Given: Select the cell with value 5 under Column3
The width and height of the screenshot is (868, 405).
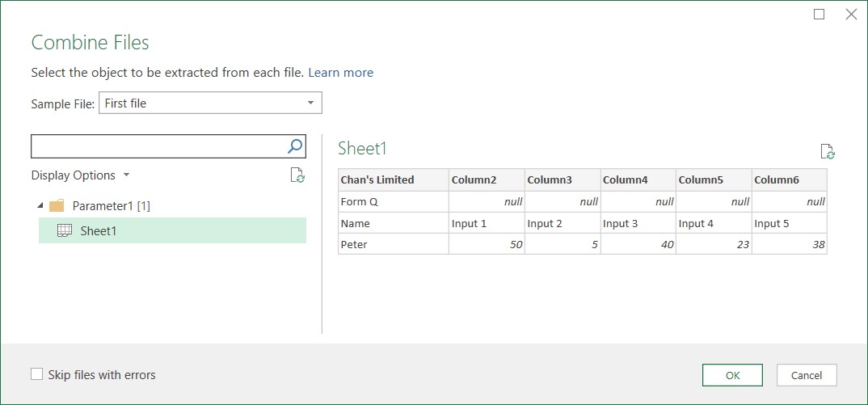Looking at the screenshot, I should point(563,244).
